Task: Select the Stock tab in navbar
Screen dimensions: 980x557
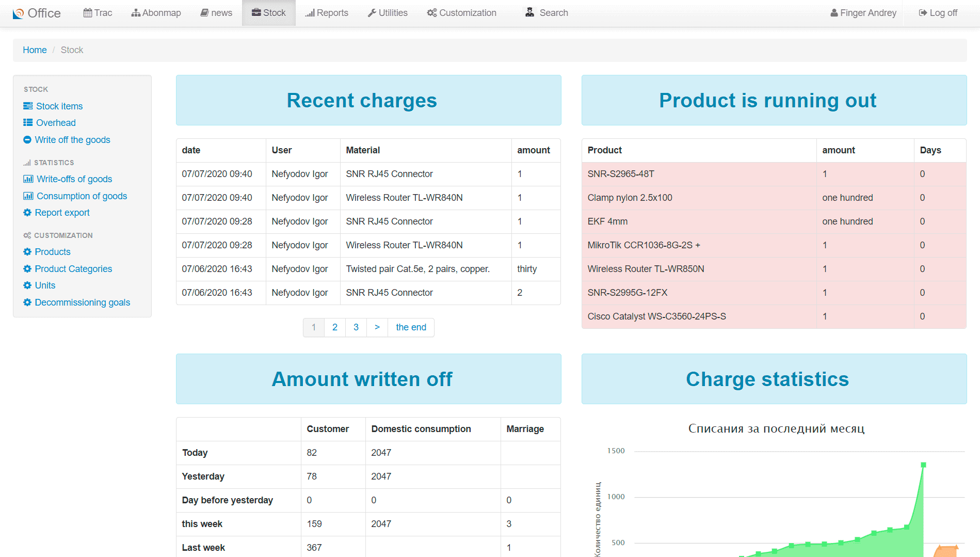Action: pos(268,13)
